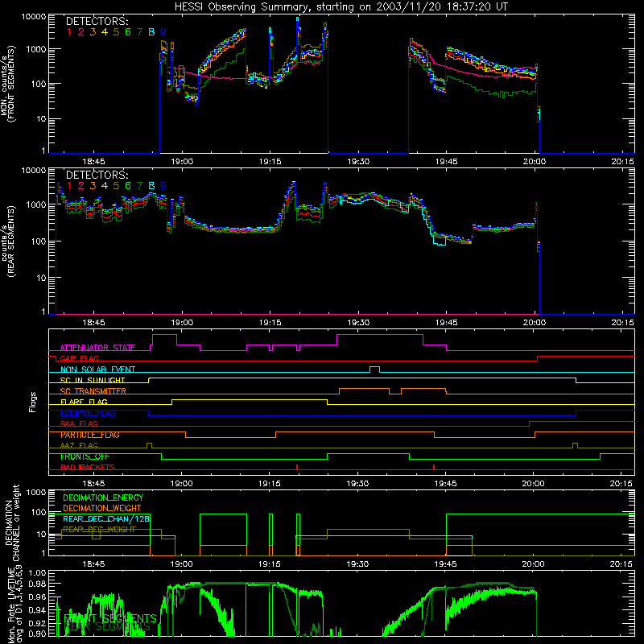Select the REAR_DEC_WEIGHT legend entry

coord(99,530)
